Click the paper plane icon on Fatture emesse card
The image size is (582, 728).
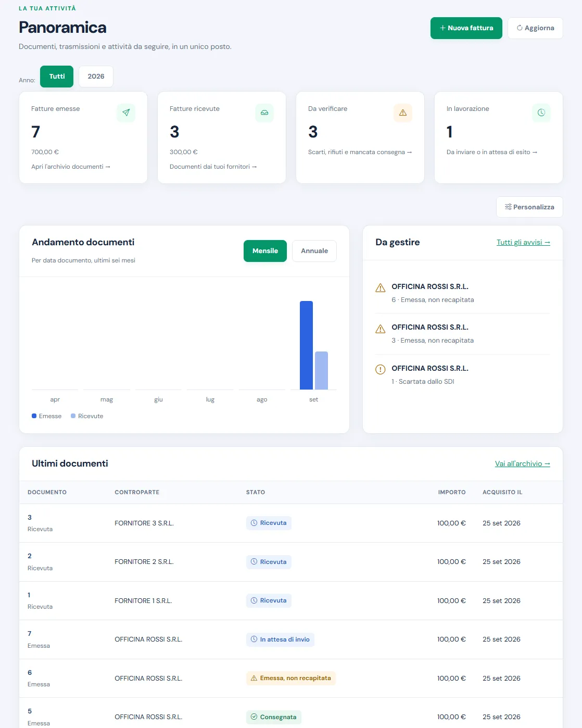(x=126, y=112)
